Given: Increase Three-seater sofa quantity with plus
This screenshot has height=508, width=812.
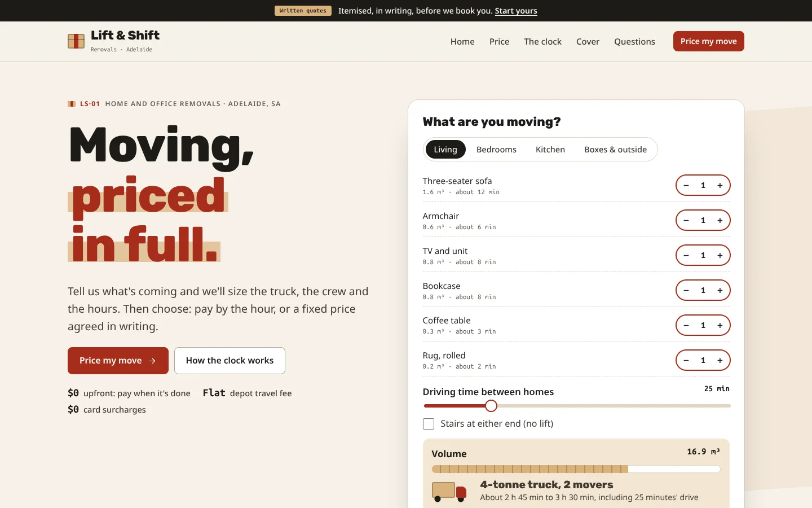Looking at the screenshot, I should click(x=720, y=185).
